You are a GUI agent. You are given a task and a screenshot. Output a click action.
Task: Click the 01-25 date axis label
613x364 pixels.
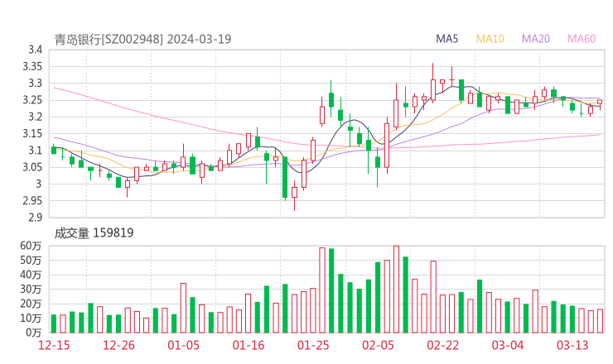(313, 345)
